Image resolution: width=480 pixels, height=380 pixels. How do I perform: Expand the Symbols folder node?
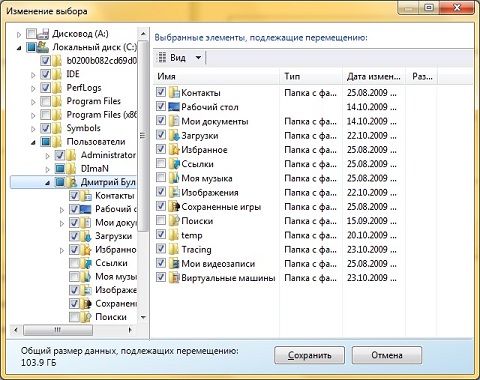pyautogui.click(x=33, y=129)
